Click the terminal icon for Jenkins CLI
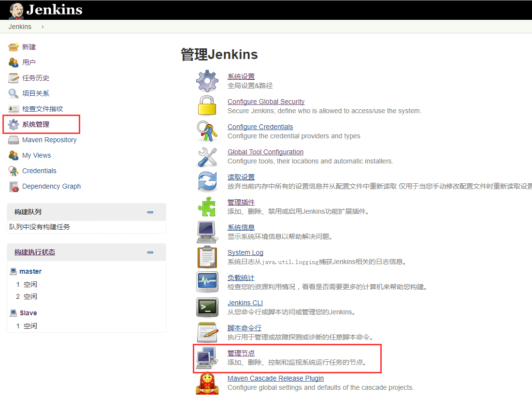The height and width of the screenshot is (398, 532). point(207,307)
